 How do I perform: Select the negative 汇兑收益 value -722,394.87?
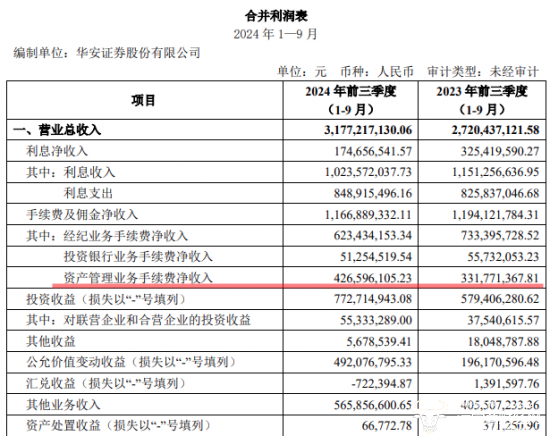[382, 383]
